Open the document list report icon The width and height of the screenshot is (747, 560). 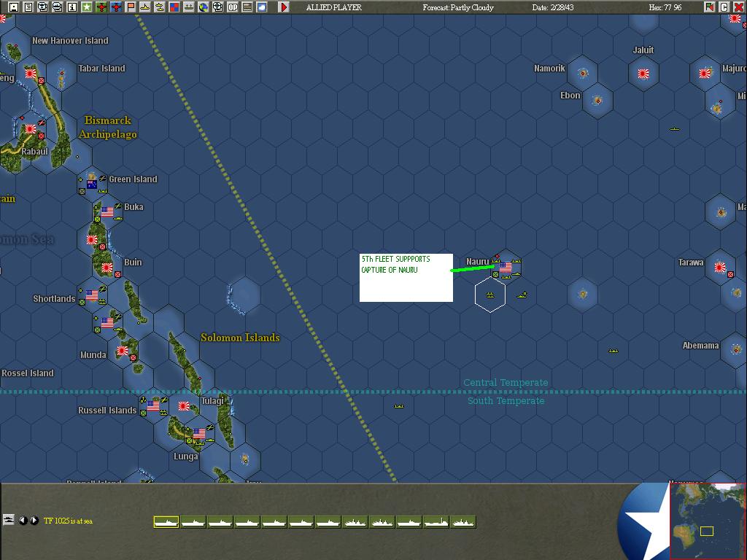click(x=28, y=7)
